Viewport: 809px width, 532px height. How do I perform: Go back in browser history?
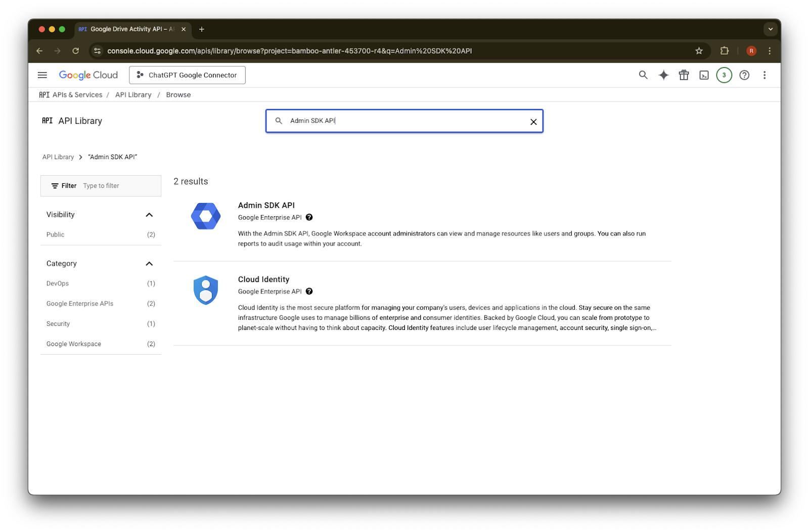[x=39, y=51]
